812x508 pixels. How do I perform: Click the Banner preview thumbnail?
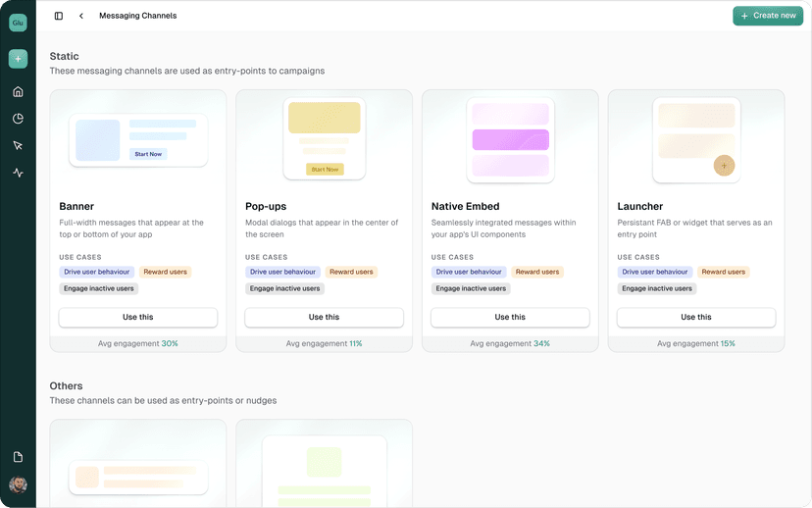pyautogui.click(x=138, y=140)
